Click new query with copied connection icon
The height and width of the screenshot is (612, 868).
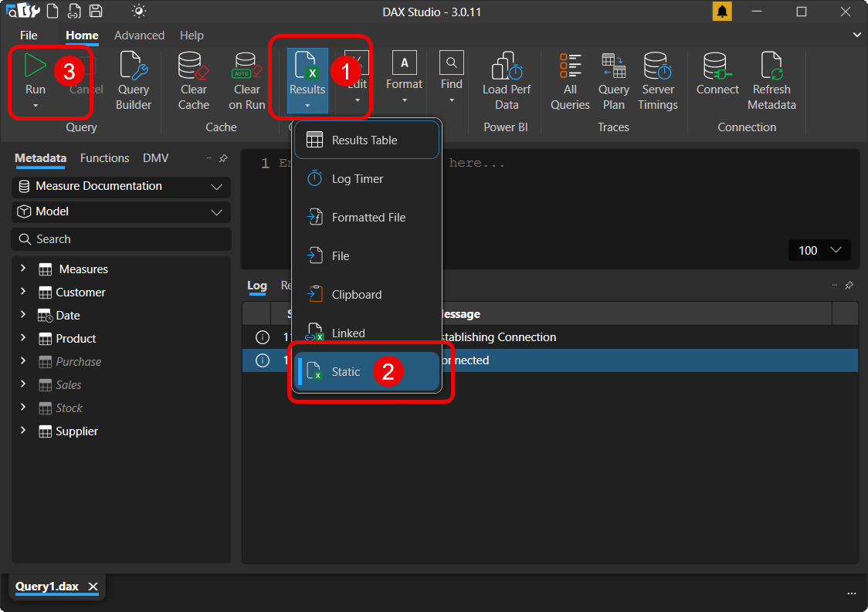click(x=74, y=11)
